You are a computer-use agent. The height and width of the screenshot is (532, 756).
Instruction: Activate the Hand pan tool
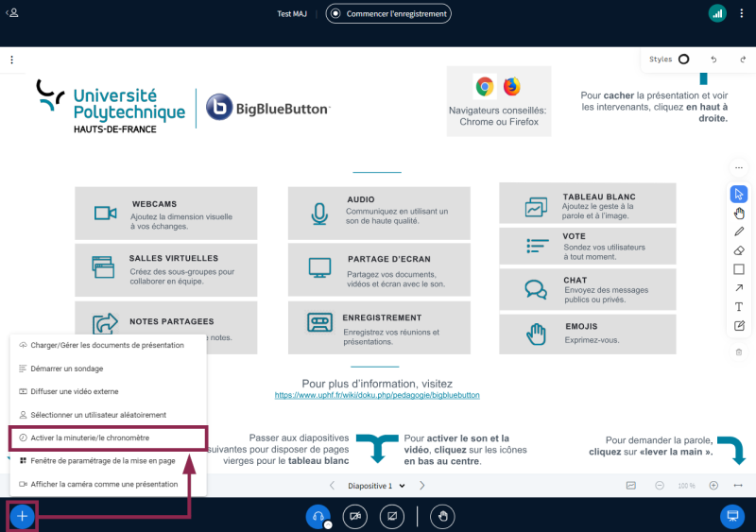739,213
